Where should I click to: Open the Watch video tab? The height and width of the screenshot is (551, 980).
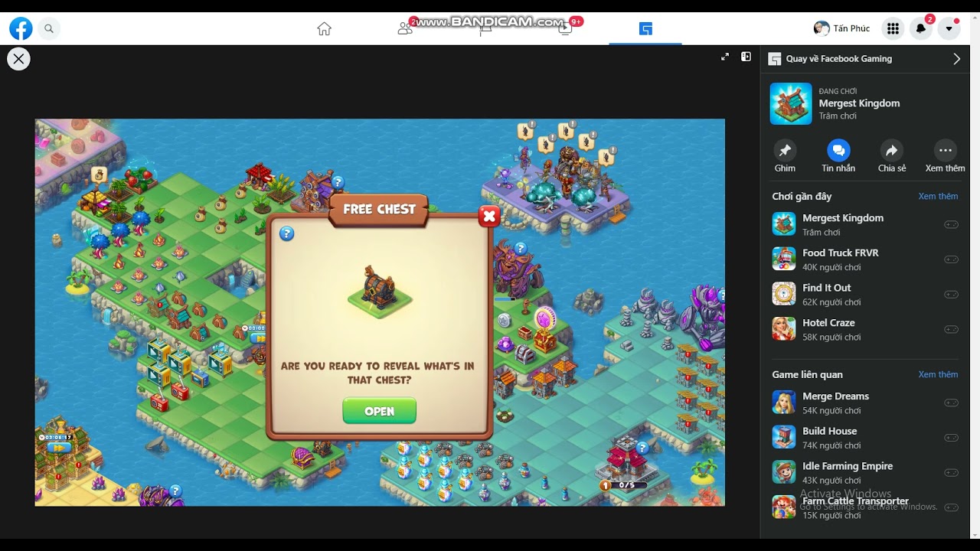pos(565,29)
